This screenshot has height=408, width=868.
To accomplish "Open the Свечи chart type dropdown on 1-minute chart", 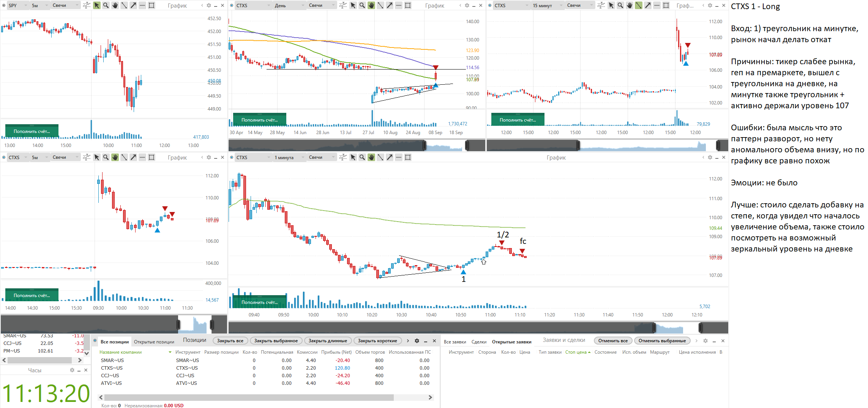I will tap(321, 157).
